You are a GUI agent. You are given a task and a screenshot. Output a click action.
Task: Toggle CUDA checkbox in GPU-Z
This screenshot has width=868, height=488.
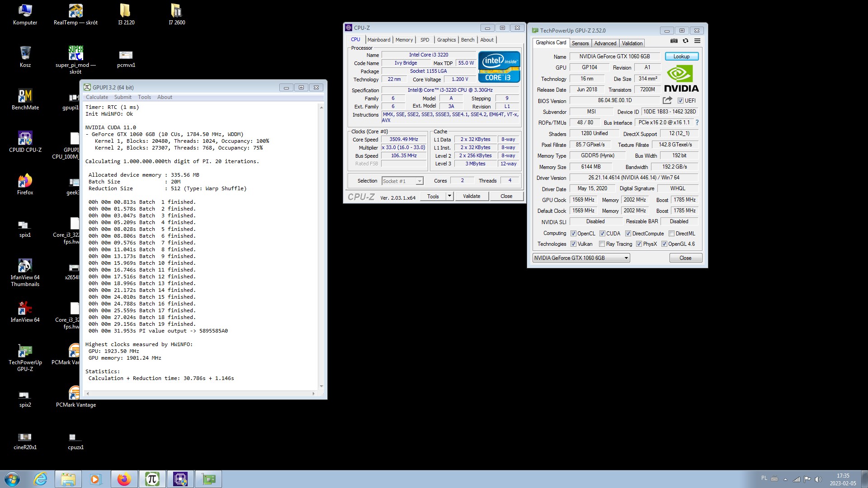coord(602,234)
